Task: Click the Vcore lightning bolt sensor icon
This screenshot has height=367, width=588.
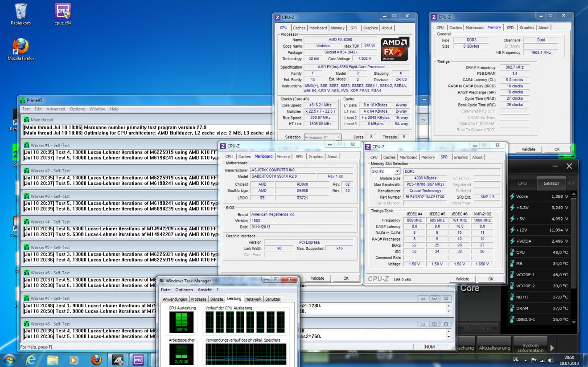Action: (x=512, y=197)
